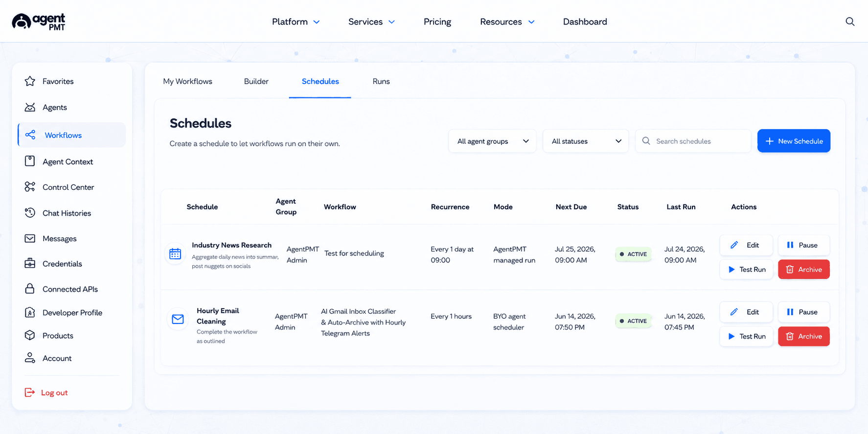Switch to the Builder tab
The width and height of the screenshot is (868, 434).
point(256,81)
